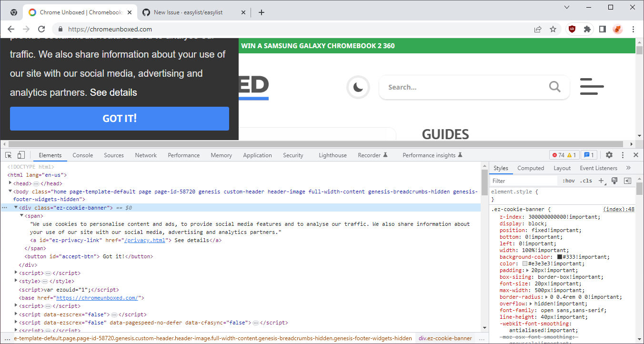The image size is (644, 344).
Task: Click the GOT IT cookie consent button
Action: tap(119, 118)
